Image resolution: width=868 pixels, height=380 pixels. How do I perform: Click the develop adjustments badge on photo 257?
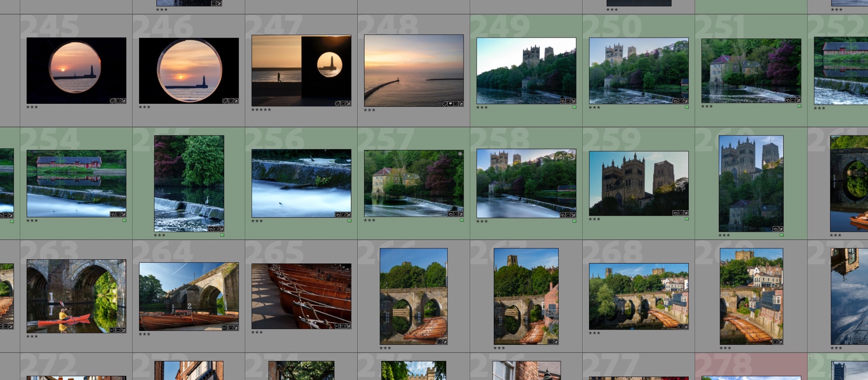(x=461, y=214)
